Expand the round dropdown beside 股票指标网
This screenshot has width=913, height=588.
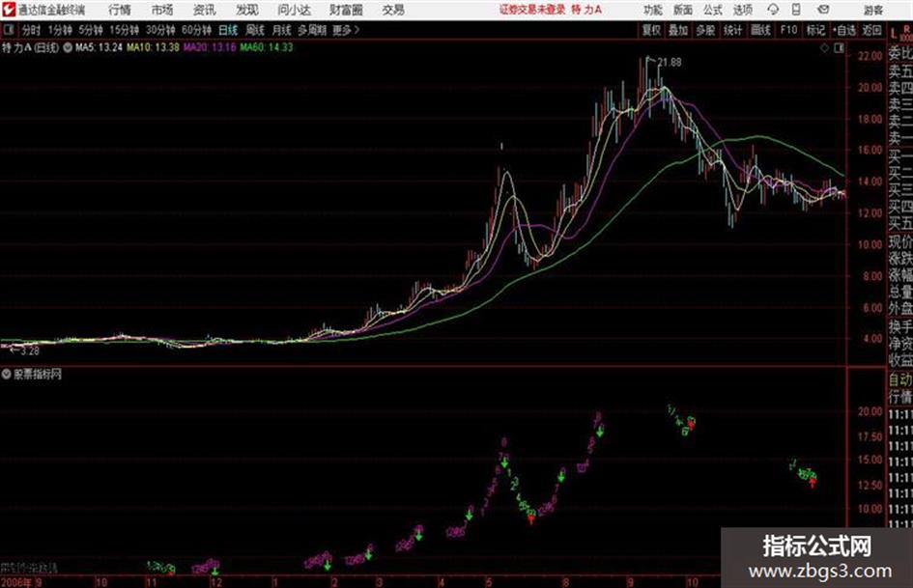7,374
